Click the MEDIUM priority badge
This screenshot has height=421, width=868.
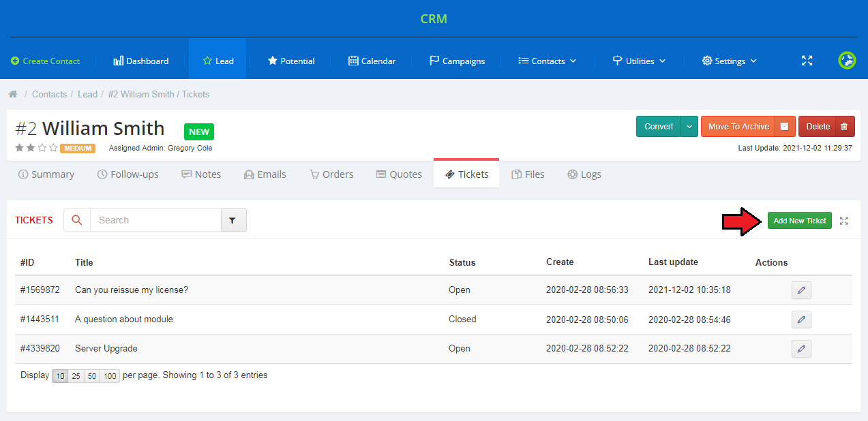78,148
